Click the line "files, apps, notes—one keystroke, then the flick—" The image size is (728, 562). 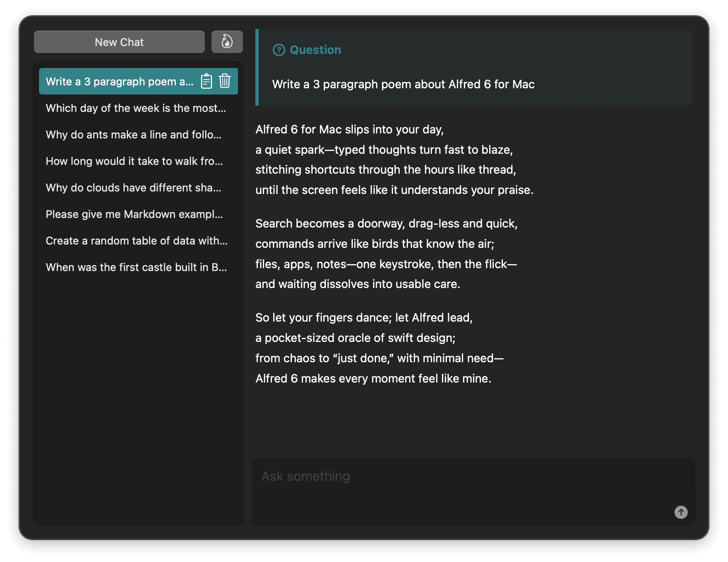point(386,264)
